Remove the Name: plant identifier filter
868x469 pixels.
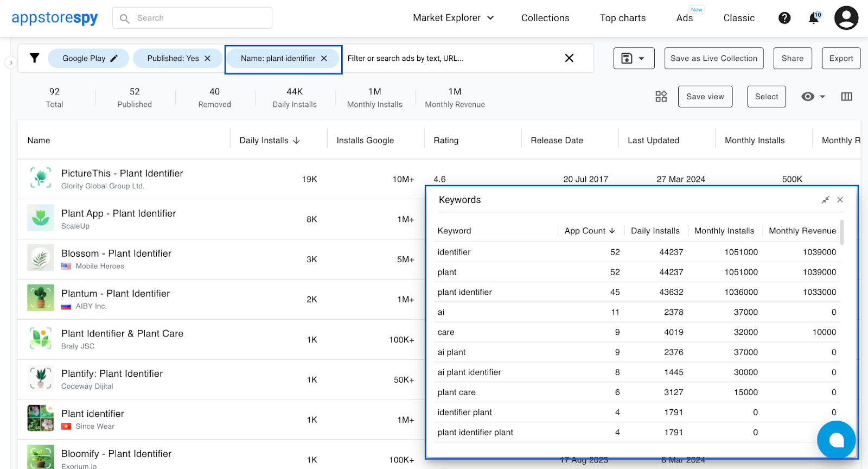click(324, 58)
